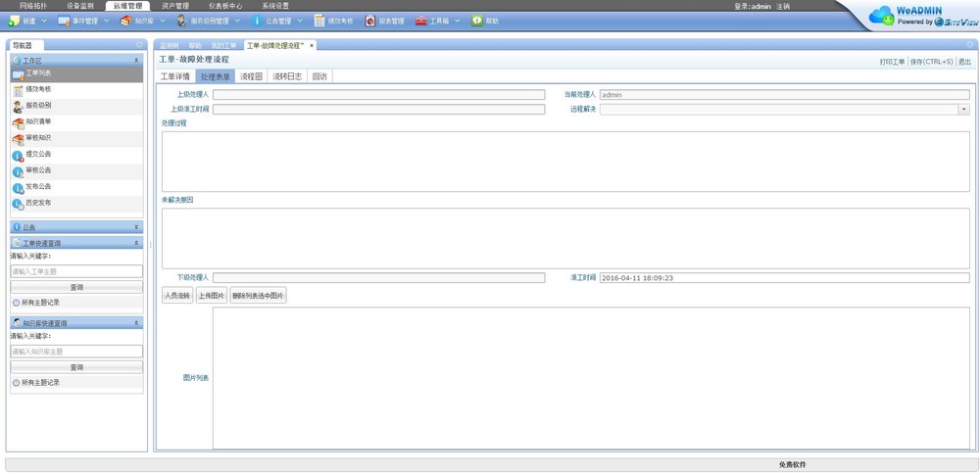Click the 帮助 help toolbar icon
The image size is (980, 475).
tap(477, 21)
